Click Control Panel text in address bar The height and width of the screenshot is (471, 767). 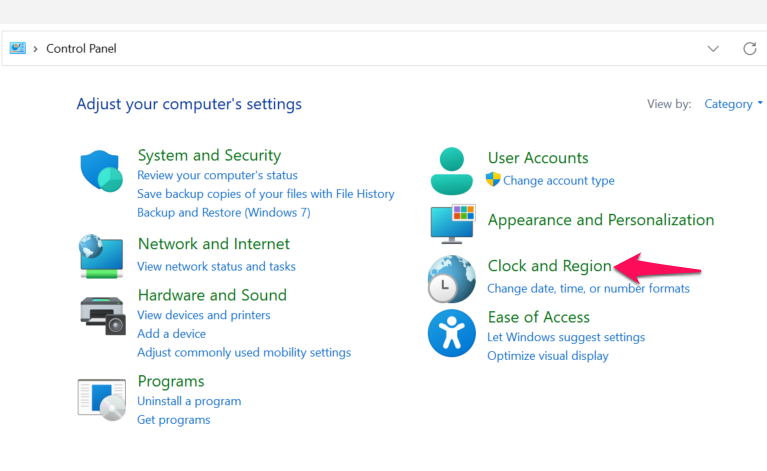81,48
